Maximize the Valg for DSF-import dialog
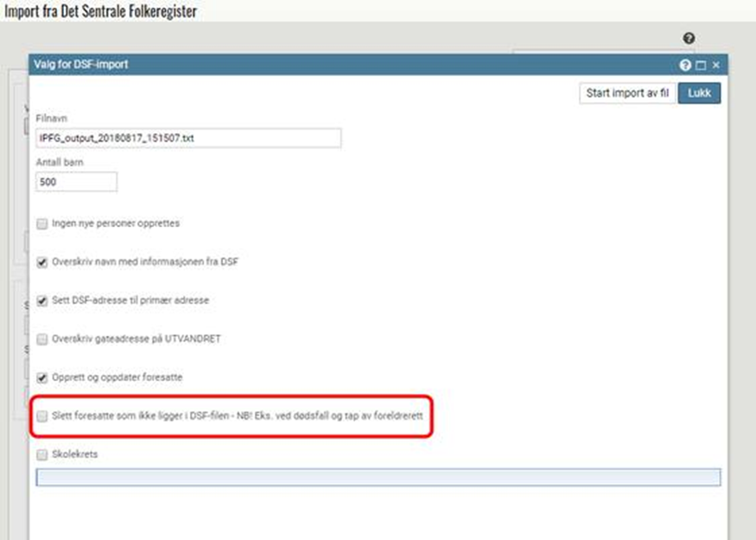Screen dimensions: 756x540 701,65
